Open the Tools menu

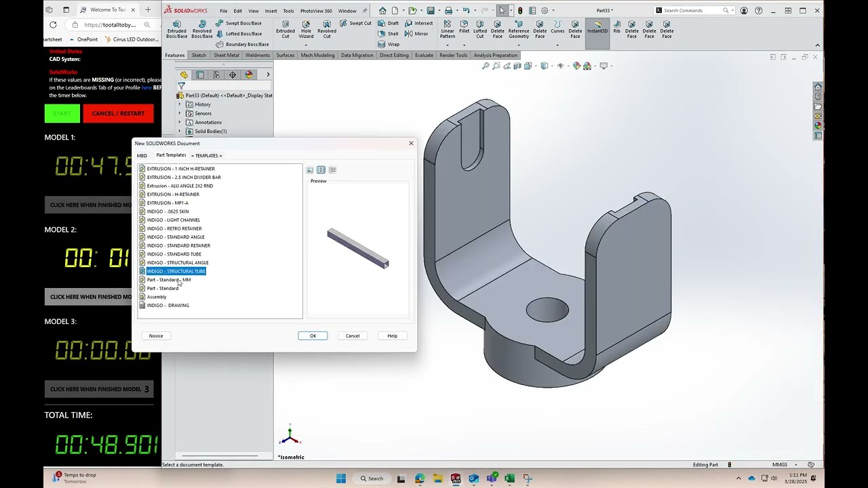click(288, 11)
